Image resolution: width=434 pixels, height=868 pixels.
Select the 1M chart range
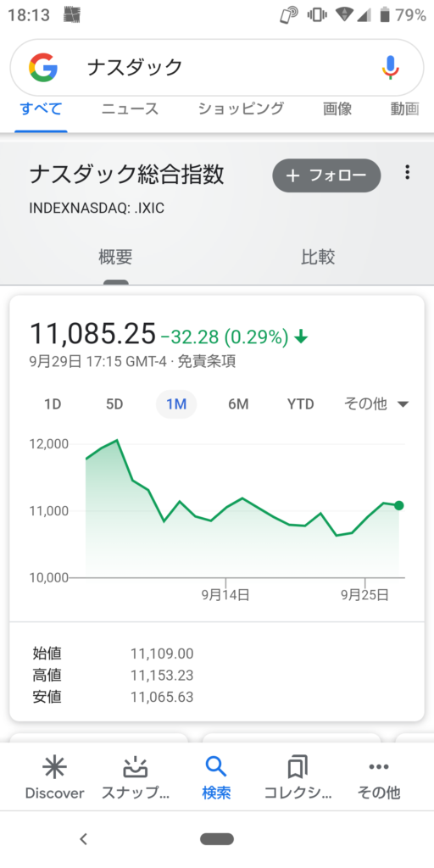[x=176, y=404]
